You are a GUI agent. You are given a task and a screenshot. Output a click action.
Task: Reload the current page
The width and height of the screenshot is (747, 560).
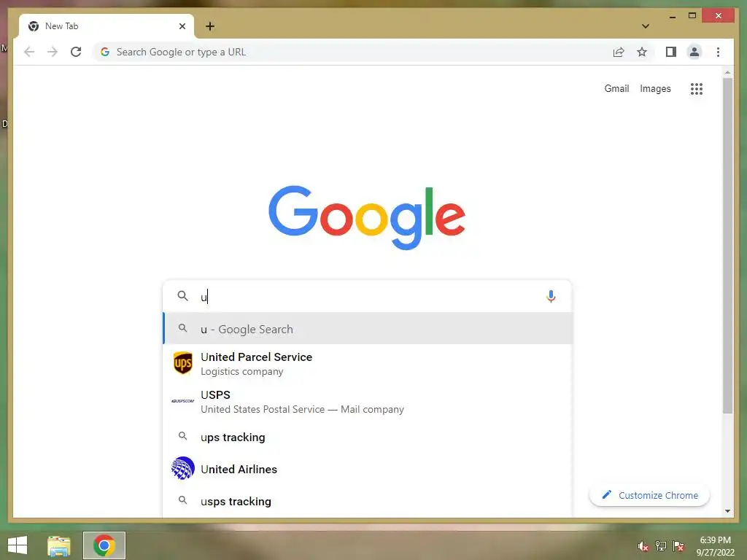pos(76,52)
